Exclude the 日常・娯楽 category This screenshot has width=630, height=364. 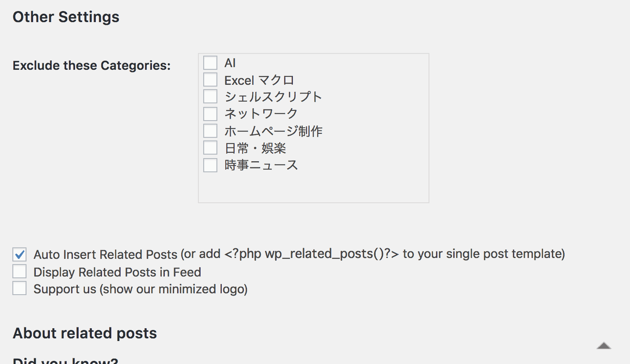210,148
